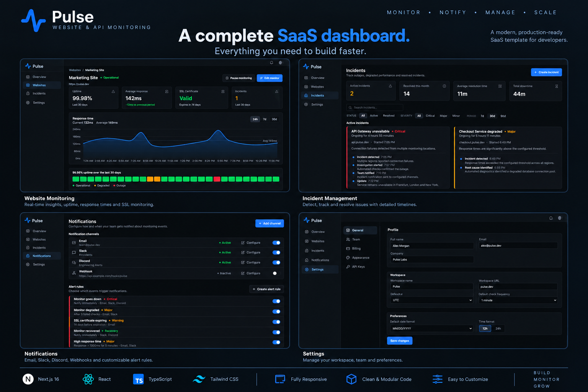The height and width of the screenshot is (392, 588).
Task: Click the Uptime card warning icon
Action: (113, 91)
